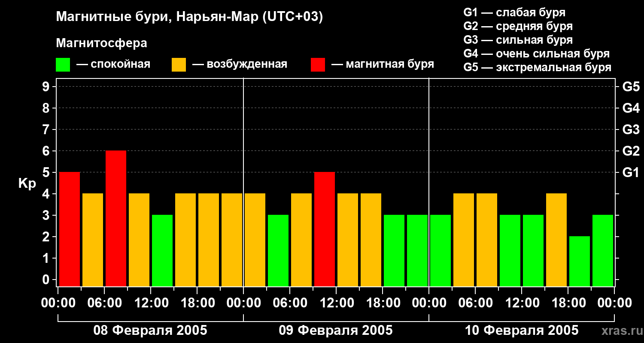Click the Kp axis value '7'
Screen dimensions: 644x343
tap(46, 129)
